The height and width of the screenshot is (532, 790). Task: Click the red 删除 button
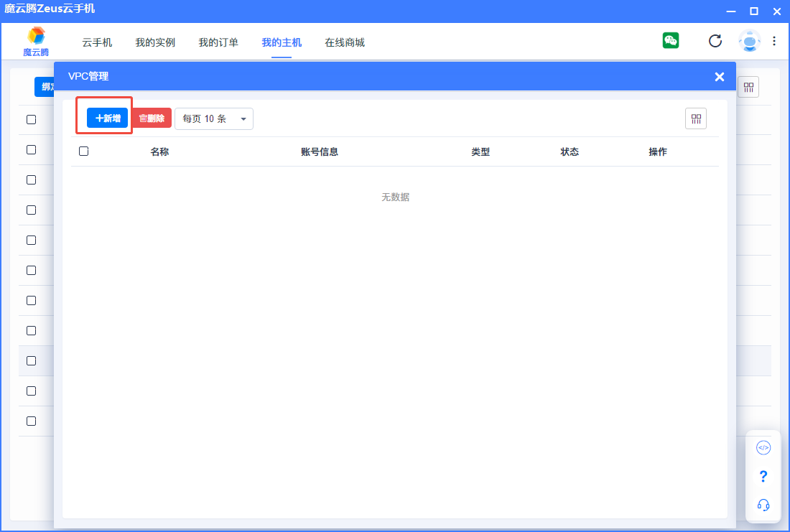click(x=152, y=118)
